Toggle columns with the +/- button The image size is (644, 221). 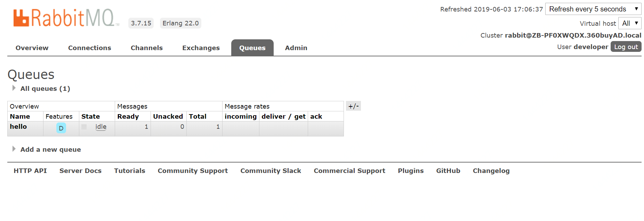click(353, 106)
